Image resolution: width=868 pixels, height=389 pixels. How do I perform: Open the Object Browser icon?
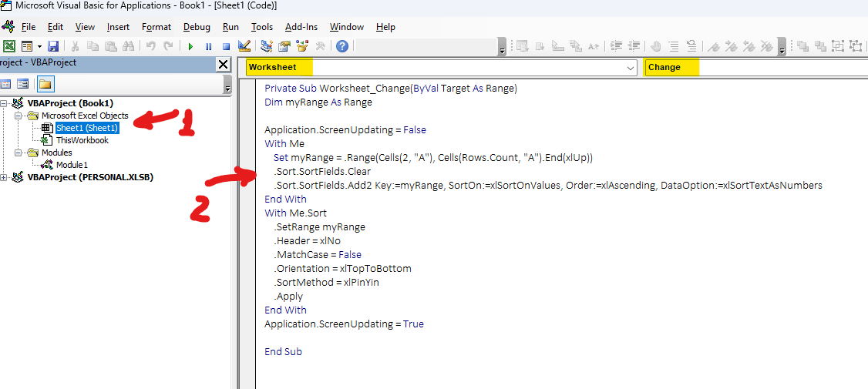[302, 46]
